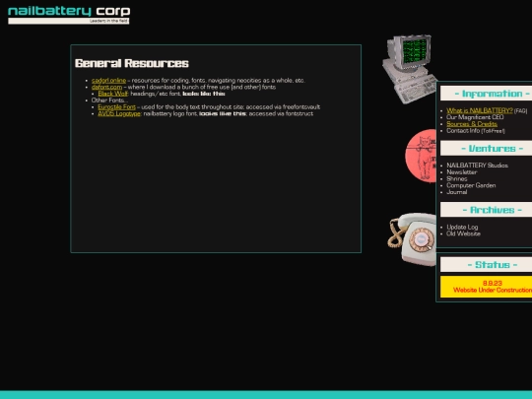Image resolution: width=532 pixels, height=399 pixels.
Task: Click the General Resources heading
Action: 132,63
